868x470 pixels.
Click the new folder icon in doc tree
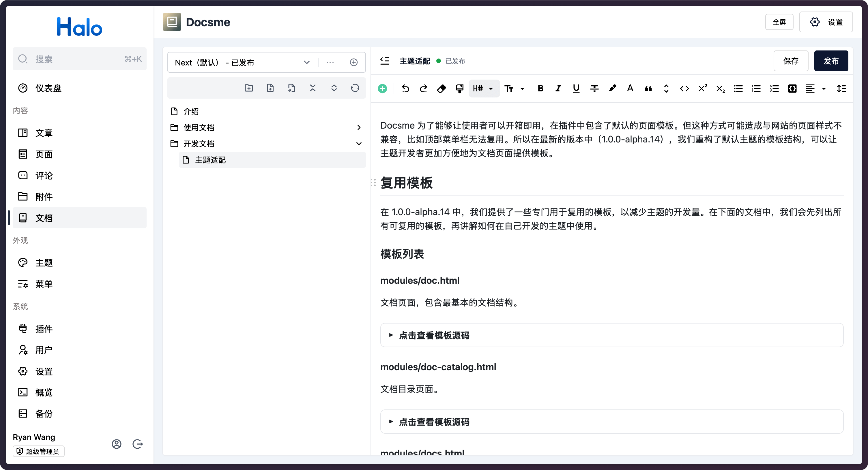249,88
